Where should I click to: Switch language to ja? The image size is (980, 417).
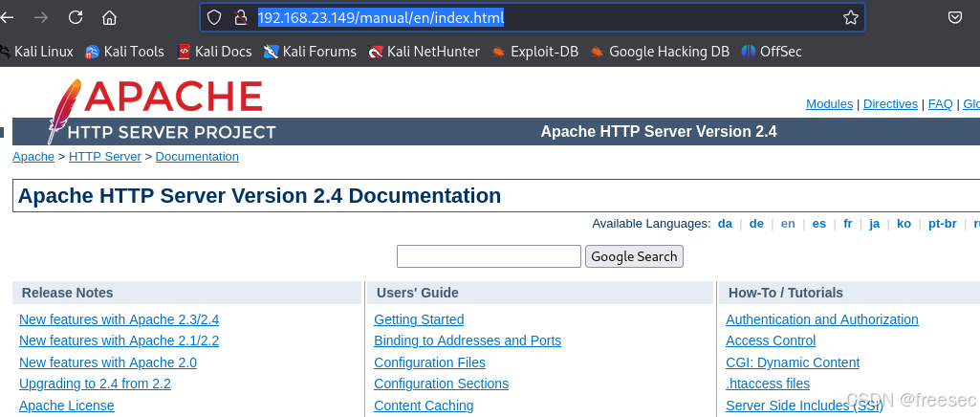pyautogui.click(x=875, y=223)
